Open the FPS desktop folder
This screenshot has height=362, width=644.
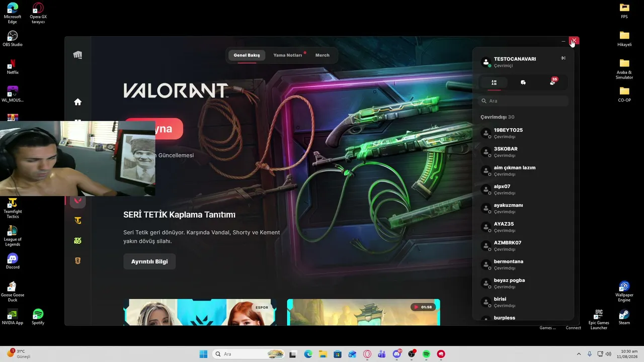point(624,11)
